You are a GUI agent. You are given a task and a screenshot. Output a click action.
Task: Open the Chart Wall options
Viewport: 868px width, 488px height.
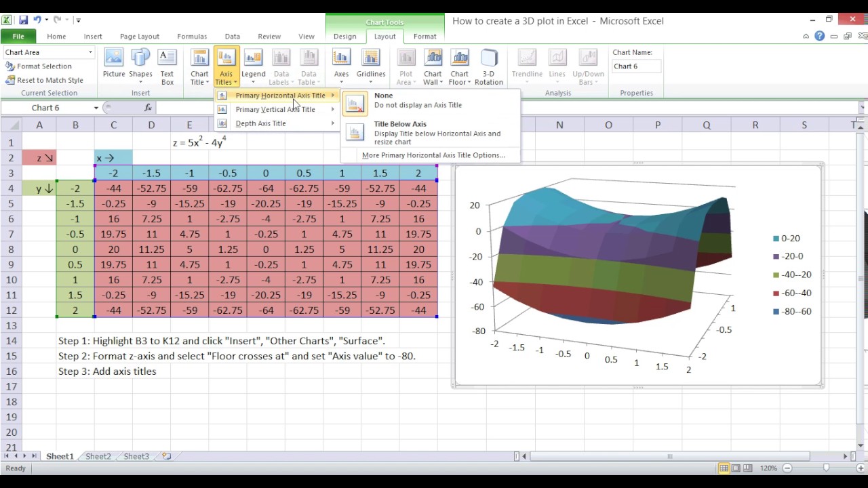[x=433, y=67]
